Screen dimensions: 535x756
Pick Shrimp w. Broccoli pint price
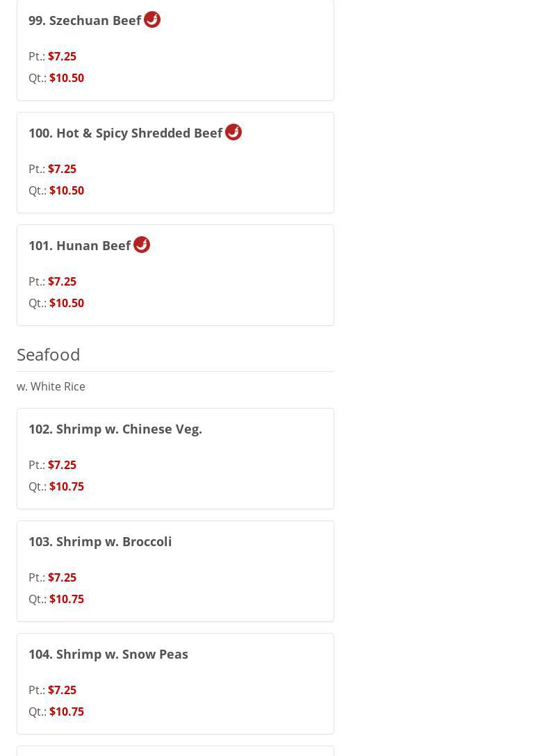pos(62,577)
